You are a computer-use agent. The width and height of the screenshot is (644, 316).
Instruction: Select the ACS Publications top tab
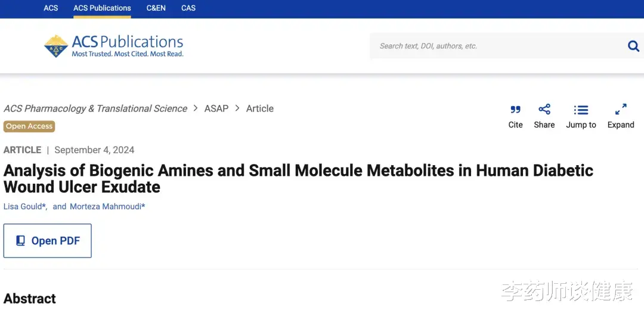[x=102, y=8]
